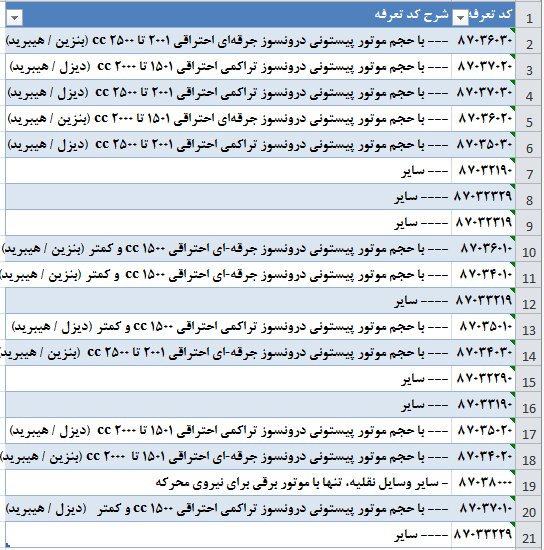Select the شرح کد تعرفه header cell
The image size is (544, 550).
tap(228, 15)
